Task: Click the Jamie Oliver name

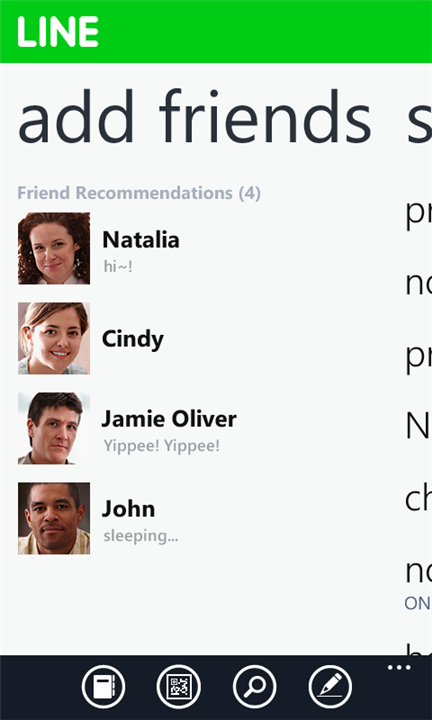Action: (x=169, y=419)
